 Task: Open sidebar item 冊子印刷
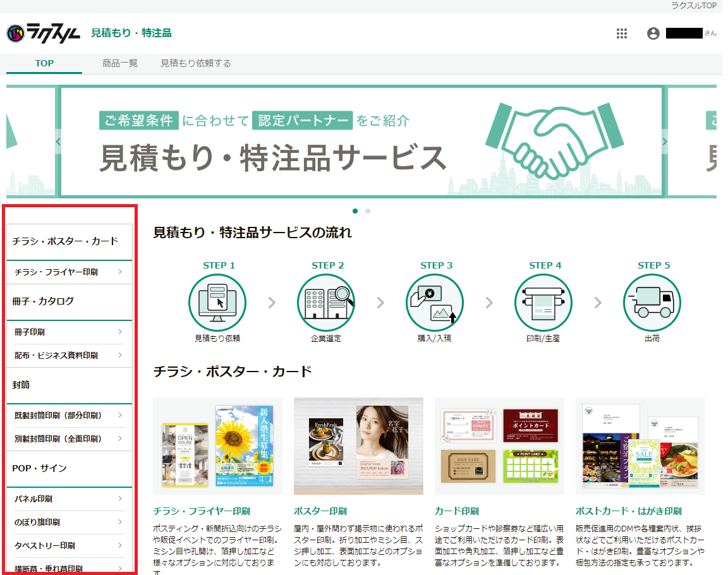70,332
